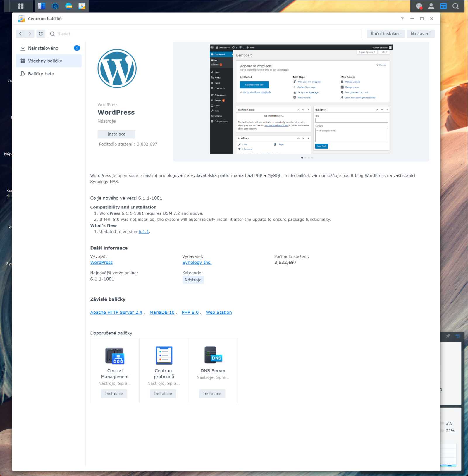Open Nastavení of Package Center
468x476 pixels.
click(x=420, y=34)
